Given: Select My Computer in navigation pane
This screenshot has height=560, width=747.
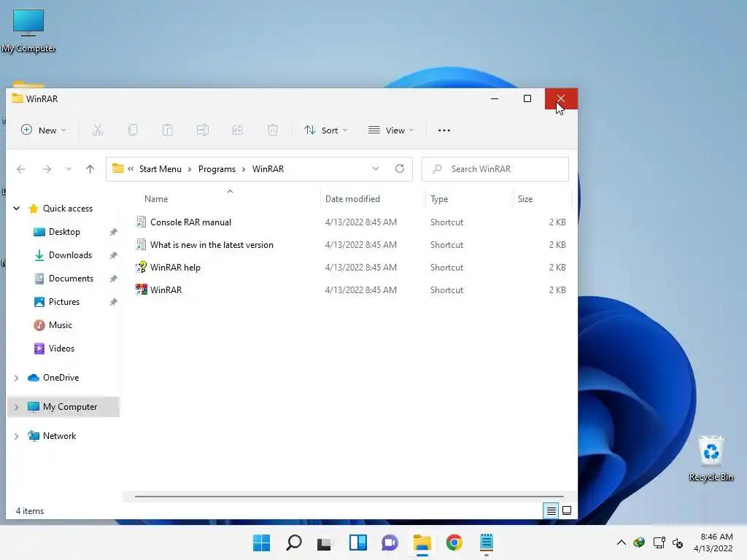Looking at the screenshot, I should pyautogui.click(x=70, y=407).
